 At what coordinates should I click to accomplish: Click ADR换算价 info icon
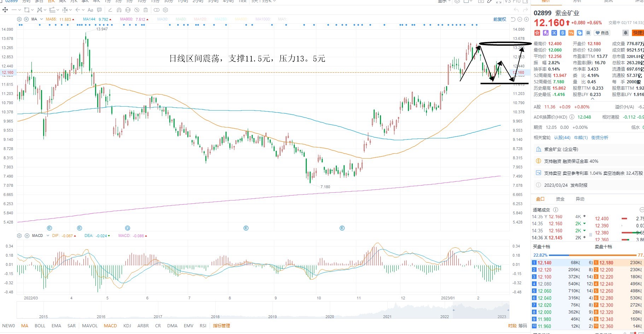572,117
